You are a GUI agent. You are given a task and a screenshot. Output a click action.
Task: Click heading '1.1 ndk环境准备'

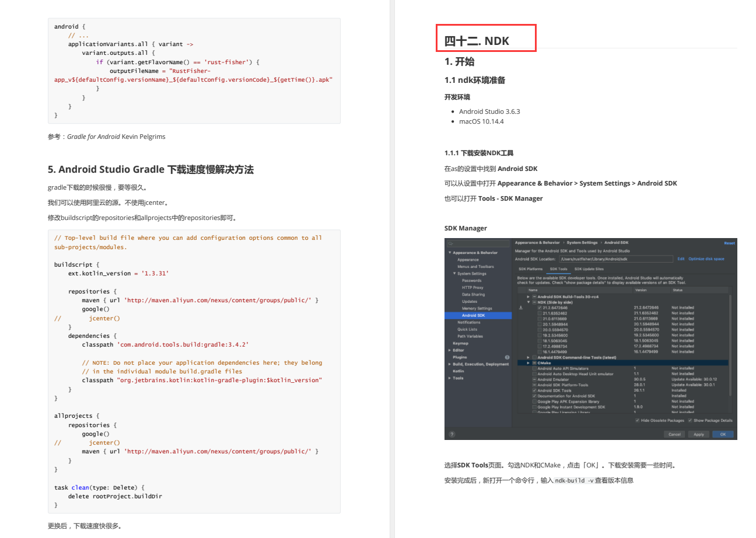(x=475, y=80)
